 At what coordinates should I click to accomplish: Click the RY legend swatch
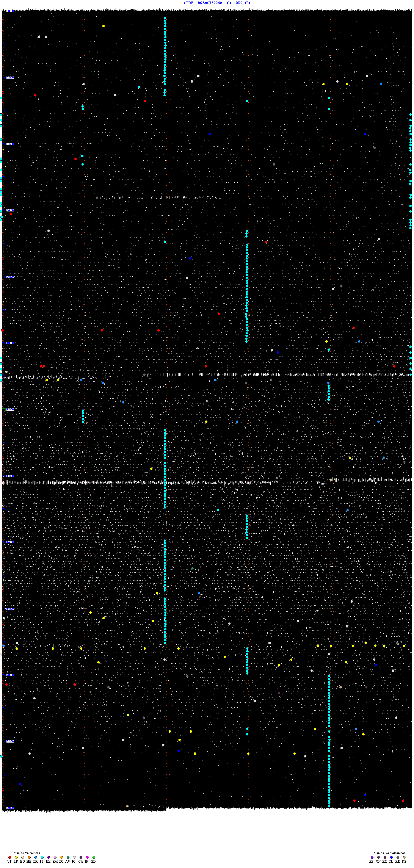(x=385, y=857)
